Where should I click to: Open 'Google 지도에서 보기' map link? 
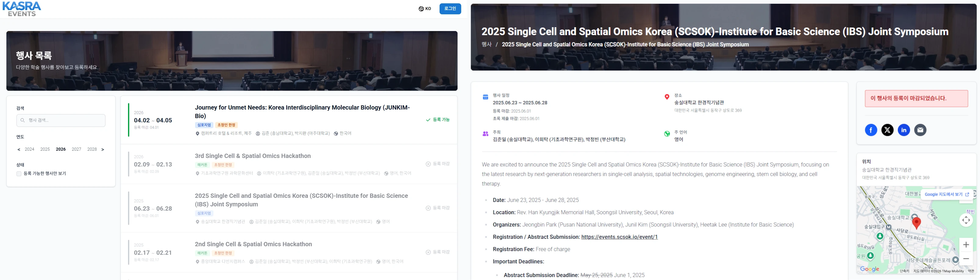[946, 194]
